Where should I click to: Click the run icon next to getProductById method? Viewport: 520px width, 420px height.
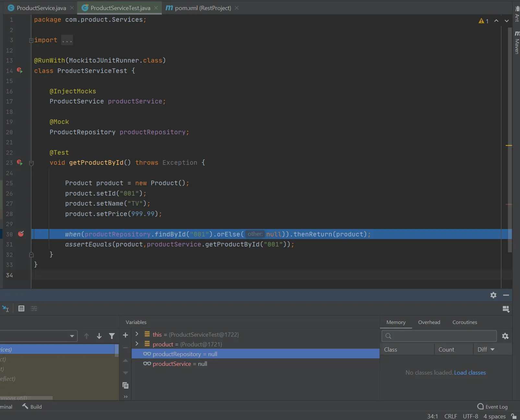coord(20,162)
